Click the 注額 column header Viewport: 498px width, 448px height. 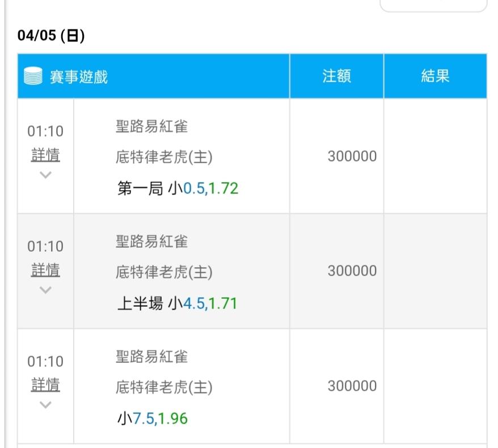336,77
